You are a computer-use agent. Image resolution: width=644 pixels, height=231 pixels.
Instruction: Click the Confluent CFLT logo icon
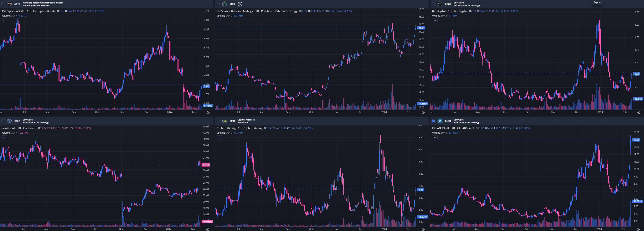(x=9, y=121)
